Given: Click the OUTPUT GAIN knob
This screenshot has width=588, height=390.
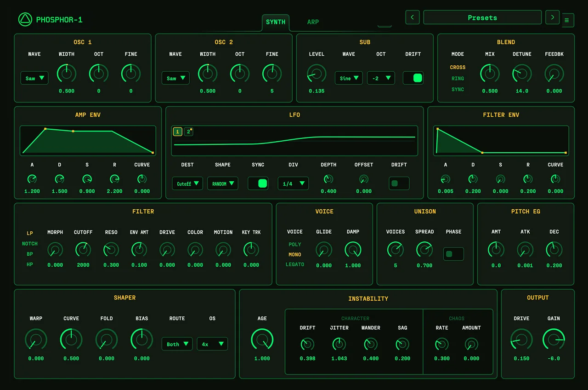Looking at the screenshot, I should [x=554, y=339].
